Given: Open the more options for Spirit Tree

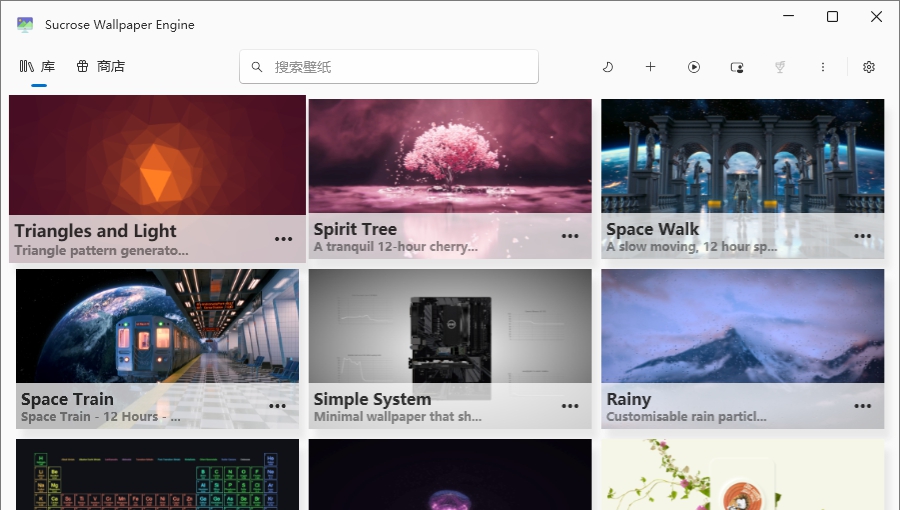Looking at the screenshot, I should click(x=570, y=236).
